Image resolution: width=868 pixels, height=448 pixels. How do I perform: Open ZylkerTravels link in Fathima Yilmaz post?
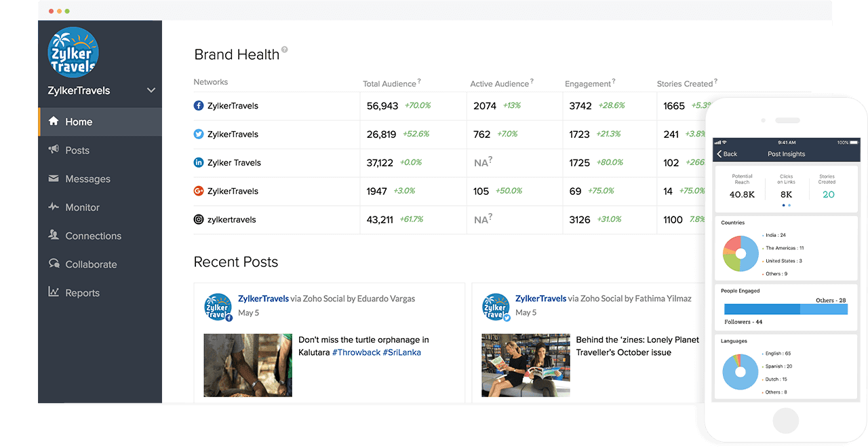pyautogui.click(x=541, y=299)
